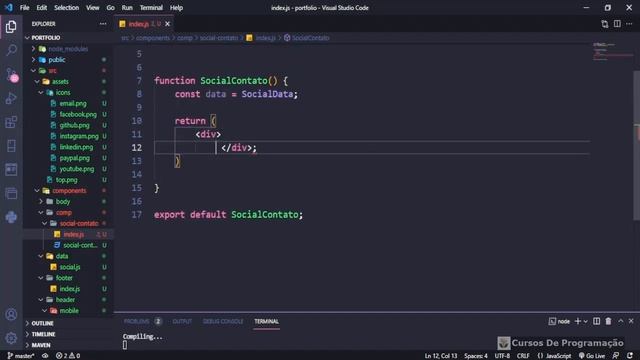Click the feedback icon in status bar
The image size is (640, 360).
[x=616, y=356]
